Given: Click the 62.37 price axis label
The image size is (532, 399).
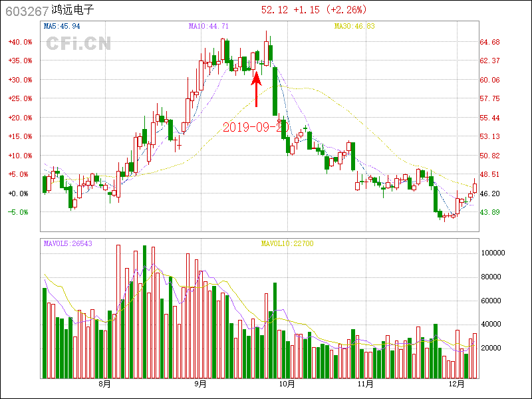Looking at the screenshot, I should point(489,61).
